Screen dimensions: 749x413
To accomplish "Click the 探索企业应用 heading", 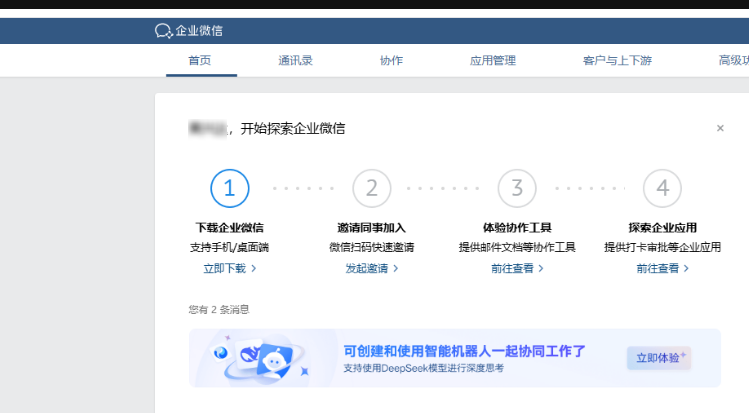I will pos(662,228).
